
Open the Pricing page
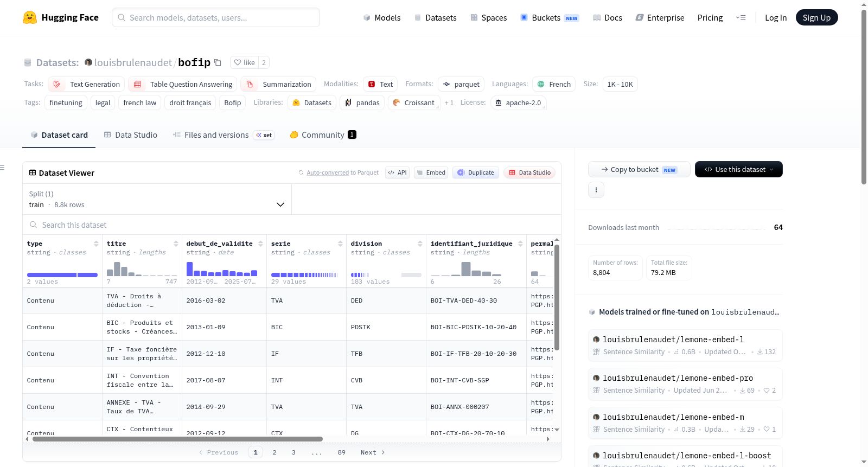tap(710, 18)
